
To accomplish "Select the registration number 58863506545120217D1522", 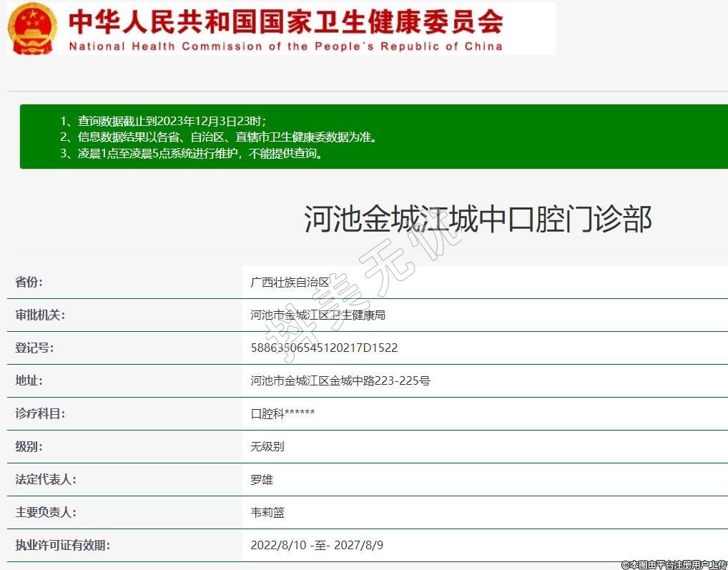I will pyautogui.click(x=324, y=348).
